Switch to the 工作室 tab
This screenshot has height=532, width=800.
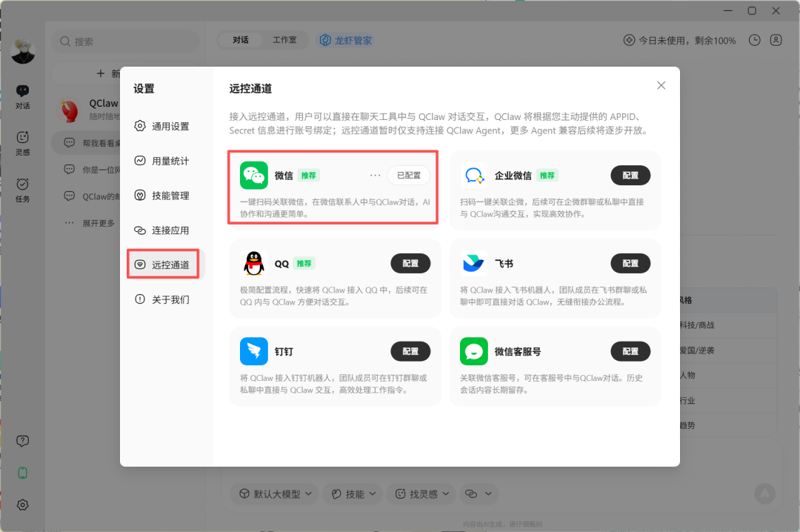click(284, 40)
